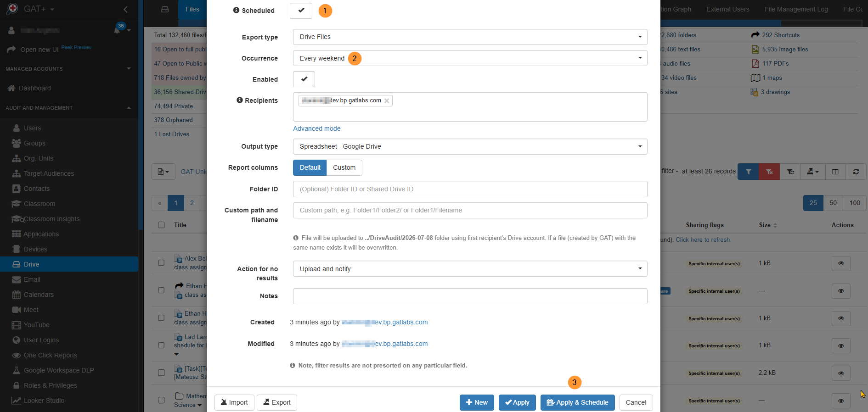Check the Mathem Science folder row checkbox

pyautogui.click(x=161, y=400)
